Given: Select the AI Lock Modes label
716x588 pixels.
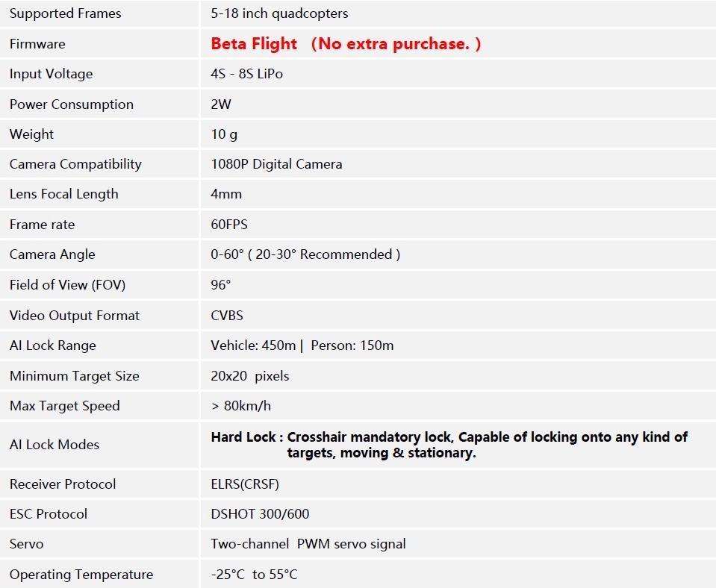Looking at the screenshot, I should coord(55,445).
